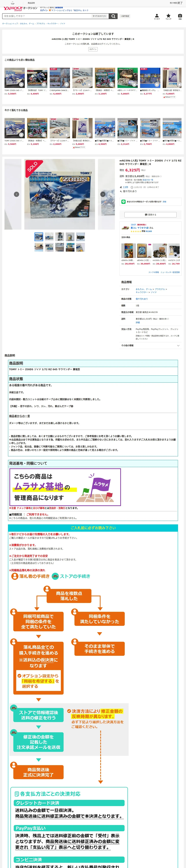Show the next product photo with the right arrow
Viewport: 186px width, 868px height.
click(103, 194)
